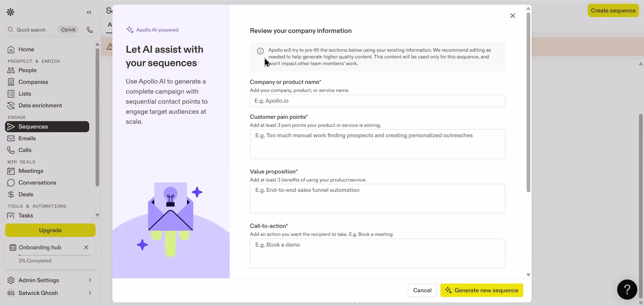The image size is (644, 306).
Task: Click the Onboarding hub calendar icon
Action: pyautogui.click(x=13, y=248)
